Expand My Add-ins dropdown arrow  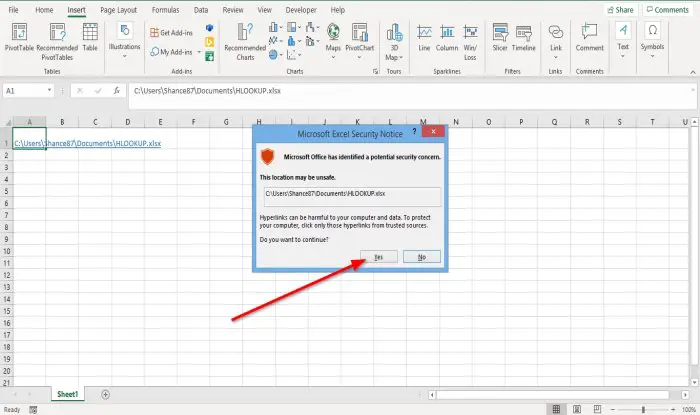(x=199, y=52)
